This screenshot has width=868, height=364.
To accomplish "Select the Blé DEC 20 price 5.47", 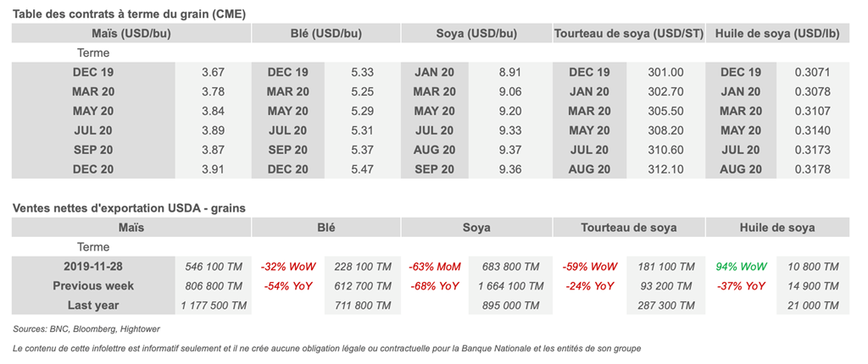I will 362,169.
